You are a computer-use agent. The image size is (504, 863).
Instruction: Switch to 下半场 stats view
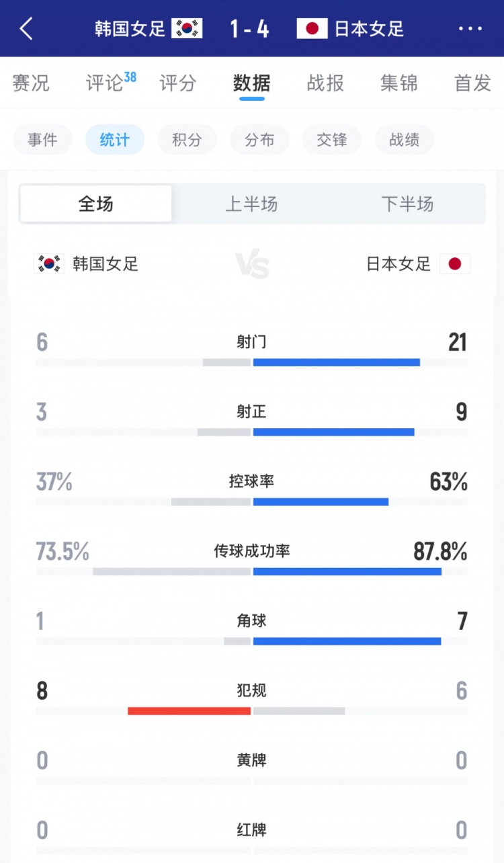409,204
